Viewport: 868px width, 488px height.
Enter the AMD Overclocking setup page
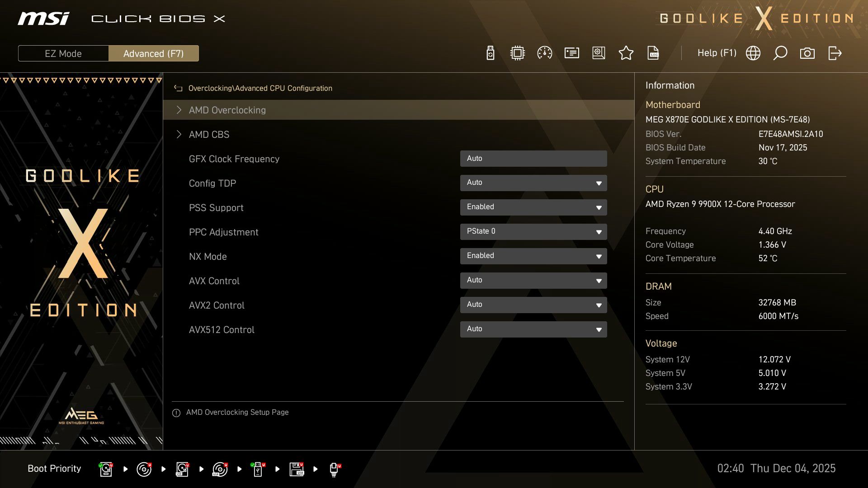pyautogui.click(x=227, y=110)
